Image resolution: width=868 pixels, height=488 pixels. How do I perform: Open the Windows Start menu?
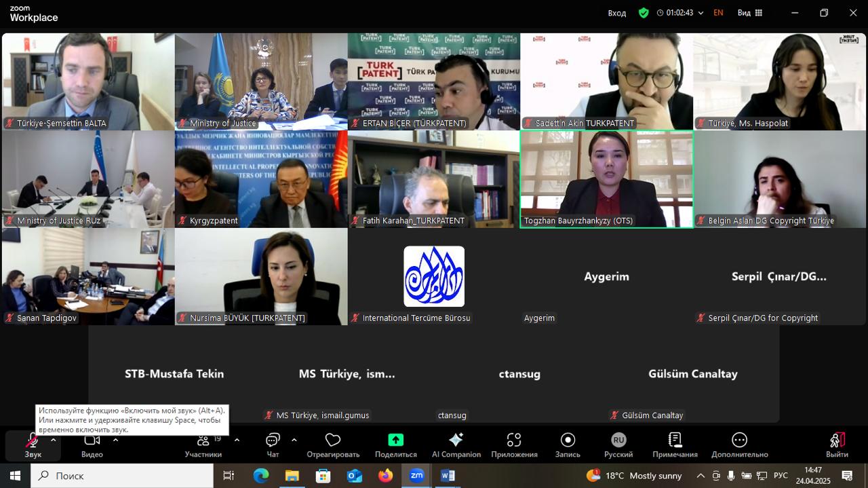point(15,476)
